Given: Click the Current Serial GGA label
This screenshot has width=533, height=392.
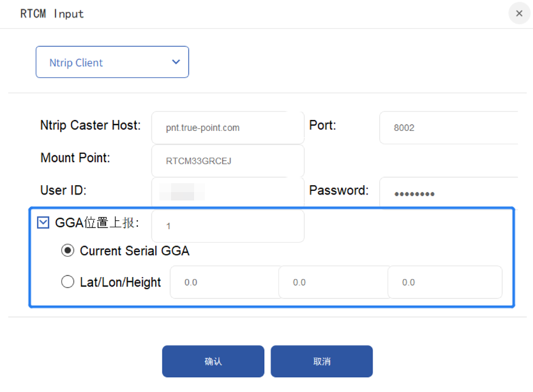Looking at the screenshot, I should click(x=135, y=251).
